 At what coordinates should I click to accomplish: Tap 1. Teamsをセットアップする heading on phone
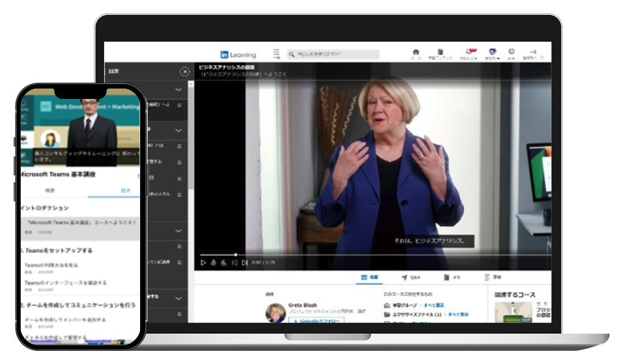pos(57,251)
